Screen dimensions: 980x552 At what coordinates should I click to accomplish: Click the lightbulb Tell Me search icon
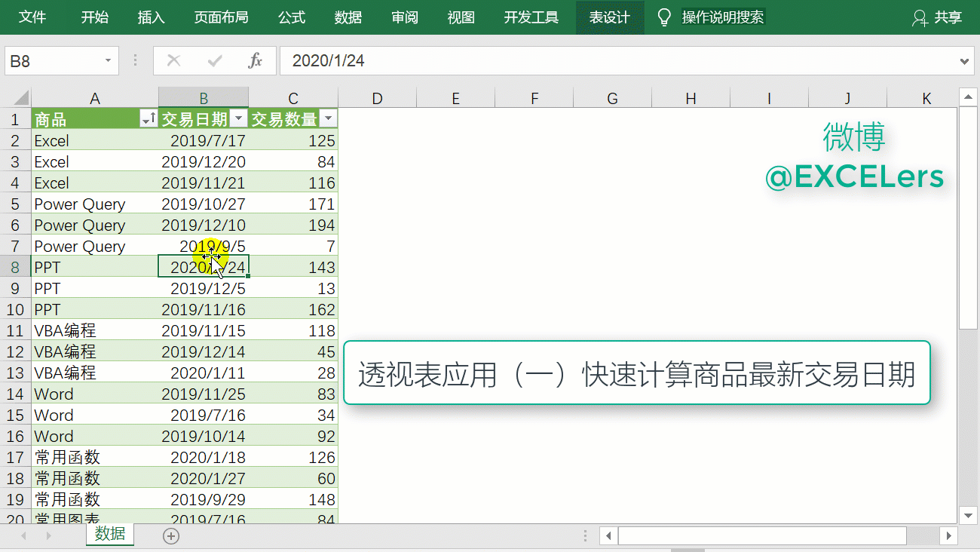tap(664, 17)
